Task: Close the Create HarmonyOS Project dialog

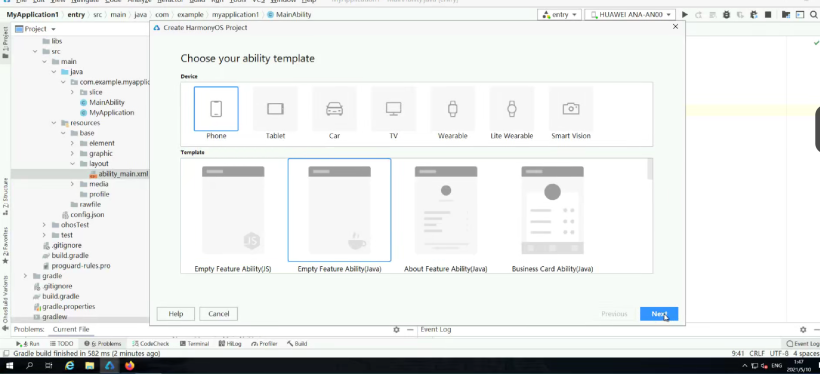Action: 675,27
